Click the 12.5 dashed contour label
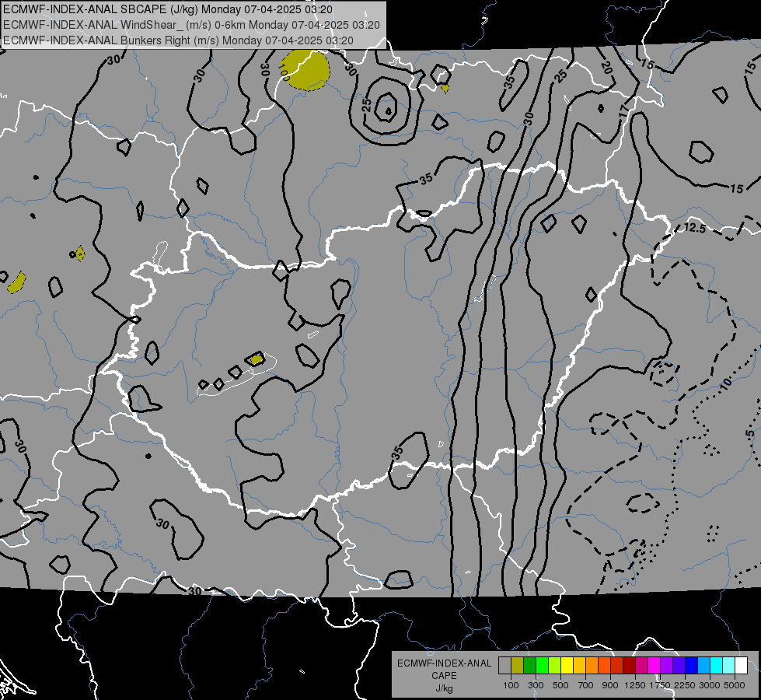 [x=695, y=227]
